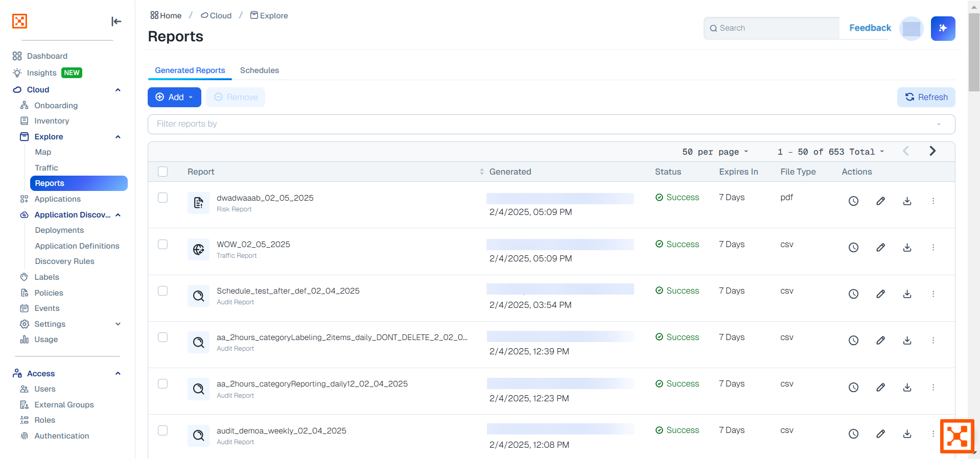The width and height of the screenshot is (980, 459).
Task: Open Discovery Rules page
Action: [x=64, y=261]
